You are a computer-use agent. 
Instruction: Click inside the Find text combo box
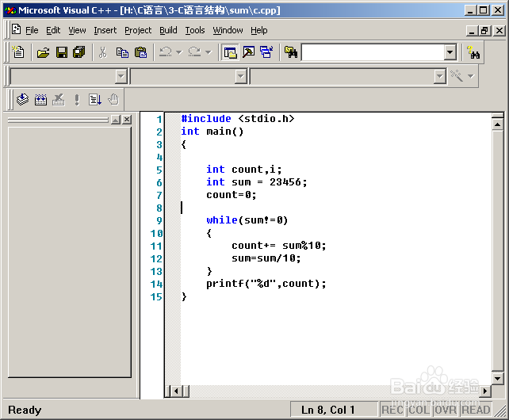[x=373, y=52]
